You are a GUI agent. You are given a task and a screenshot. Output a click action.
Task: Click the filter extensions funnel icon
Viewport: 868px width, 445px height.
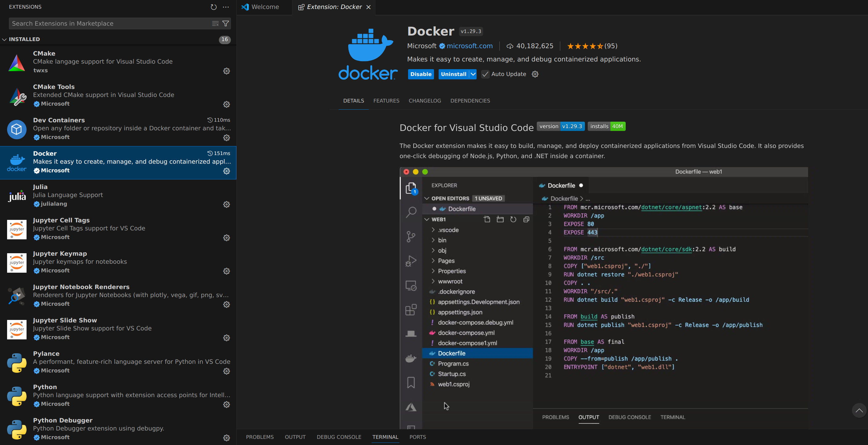coord(226,23)
